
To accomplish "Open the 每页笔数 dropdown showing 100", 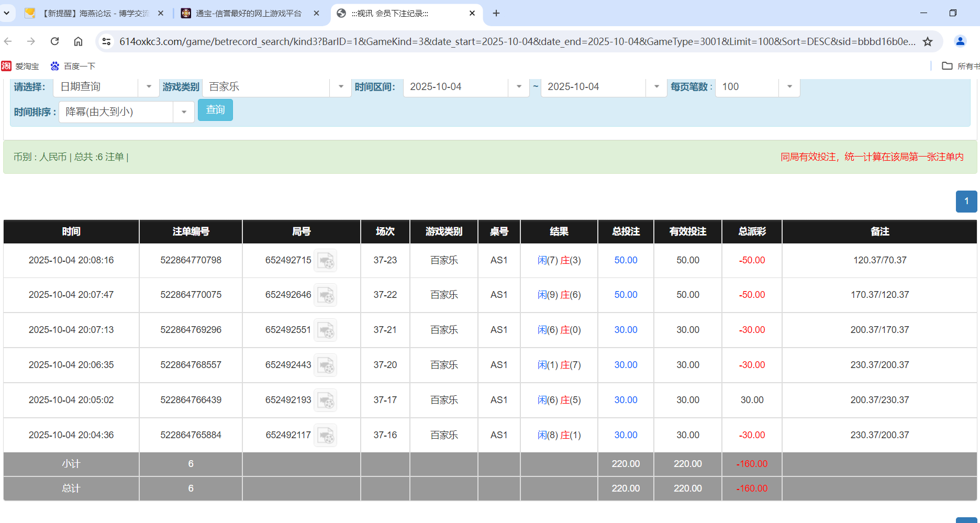I will coord(789,87).
